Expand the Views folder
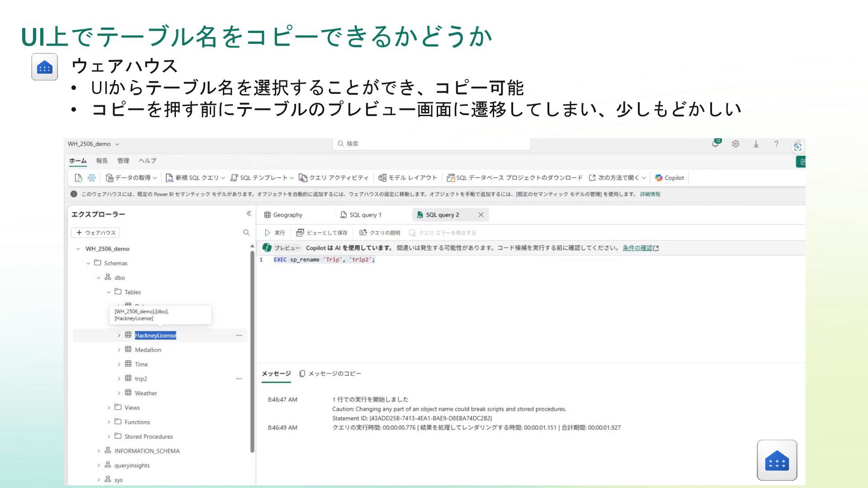 click(x=108, y=408)
